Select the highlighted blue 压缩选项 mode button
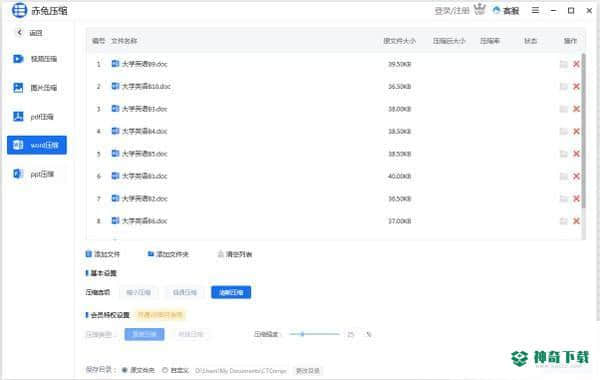The width and height of the screenshot is (600, 380). point(231,292)
